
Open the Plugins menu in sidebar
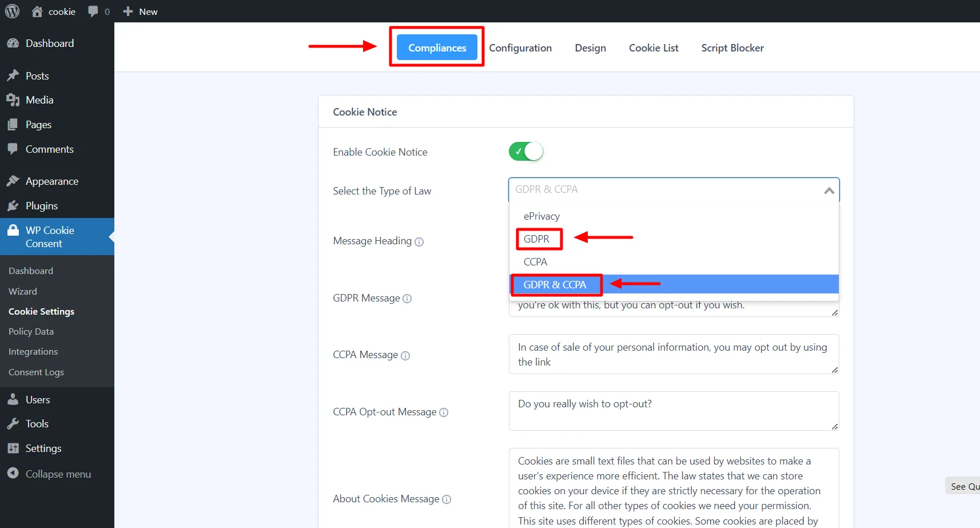point(41,206)
